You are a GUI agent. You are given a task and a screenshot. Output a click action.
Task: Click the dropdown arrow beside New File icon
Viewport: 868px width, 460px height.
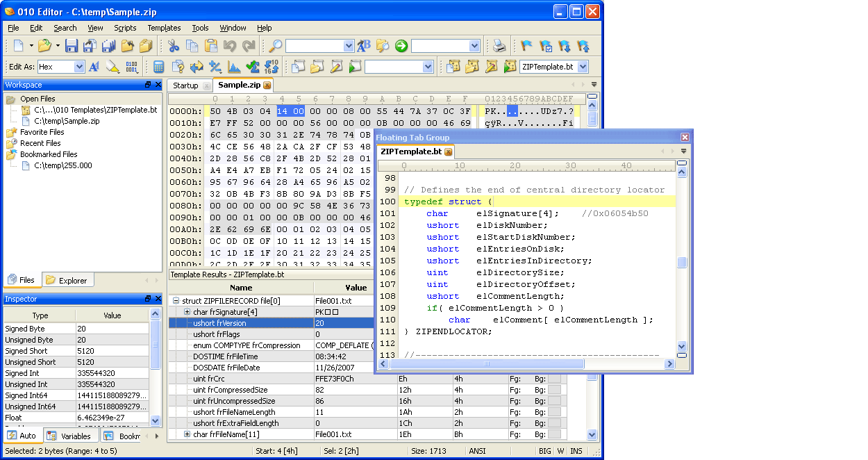pos(31,46)
